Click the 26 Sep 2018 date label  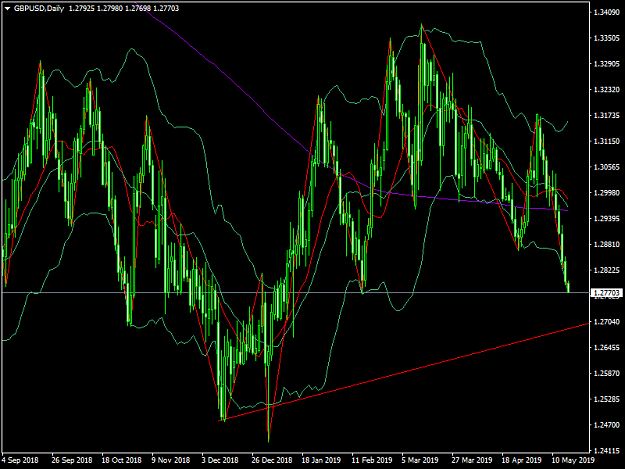[x=72, y=460]
